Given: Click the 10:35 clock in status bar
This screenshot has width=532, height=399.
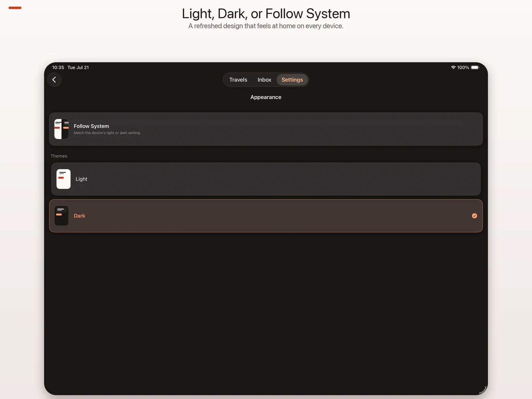Looking at the screenshot, I should 58,67.
